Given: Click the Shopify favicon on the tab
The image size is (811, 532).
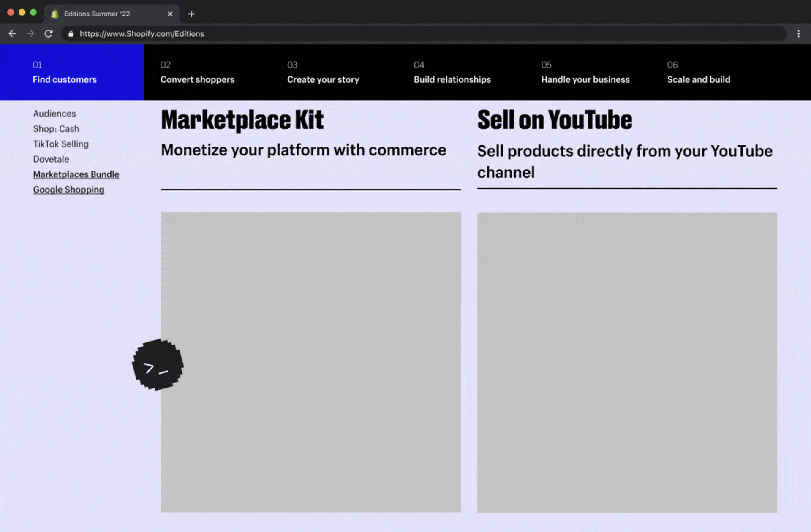Looking at the screenshot, I should pos(54,14).
